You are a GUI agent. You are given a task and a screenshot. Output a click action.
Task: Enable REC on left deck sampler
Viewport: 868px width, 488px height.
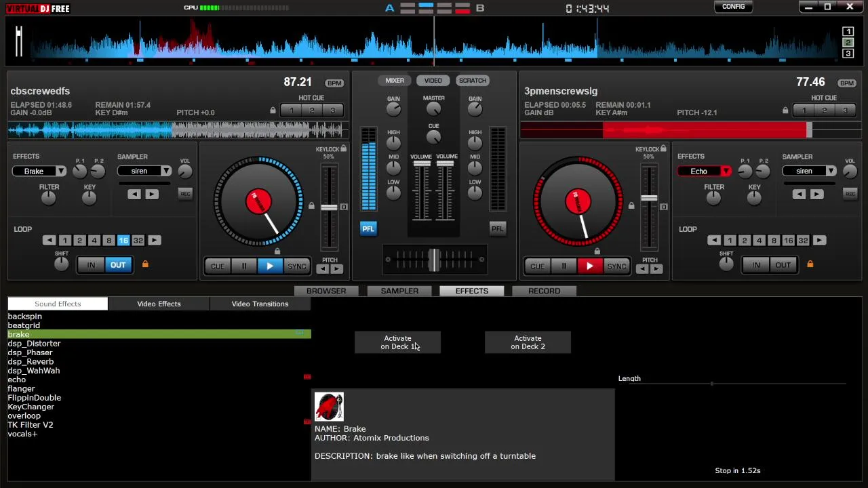[185, 194]
